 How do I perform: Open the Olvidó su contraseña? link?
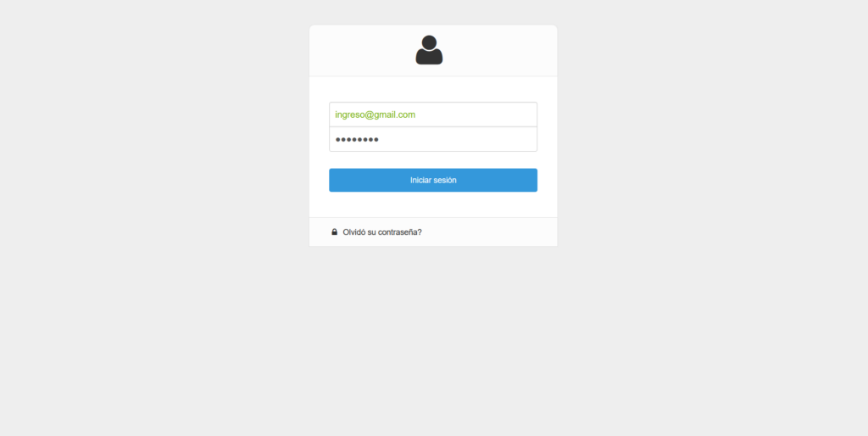[x=382, y=232]
